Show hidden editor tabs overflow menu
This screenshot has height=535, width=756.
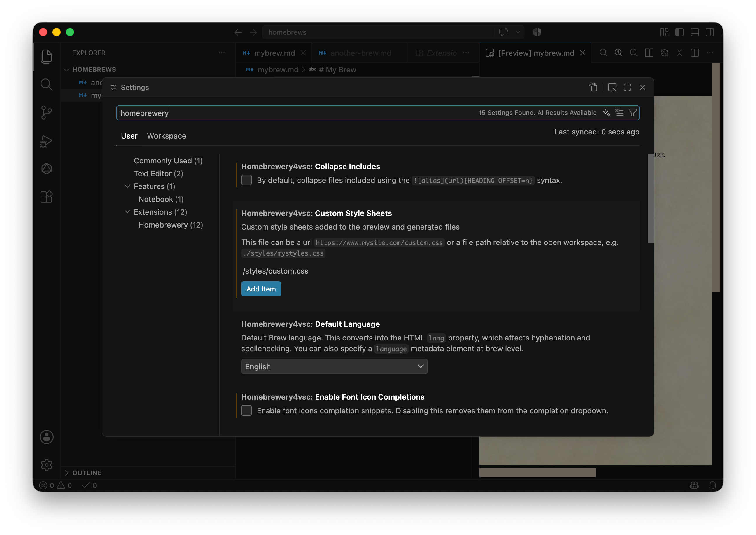(x=466, y=53)
